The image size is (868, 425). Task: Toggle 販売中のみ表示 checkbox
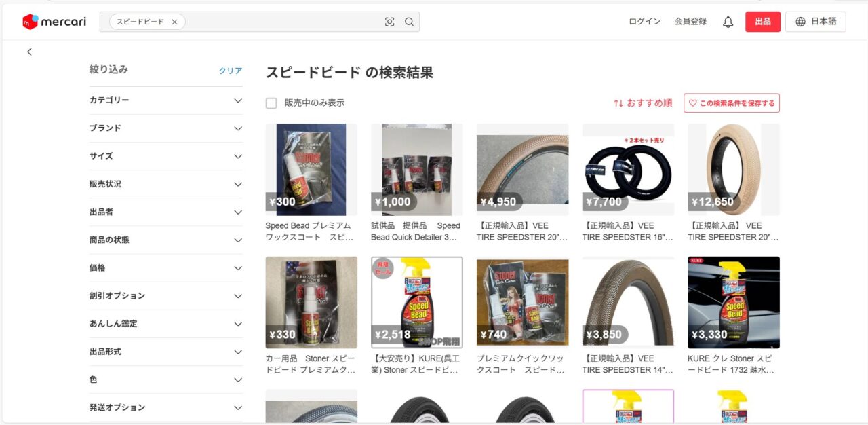[271, 103]
